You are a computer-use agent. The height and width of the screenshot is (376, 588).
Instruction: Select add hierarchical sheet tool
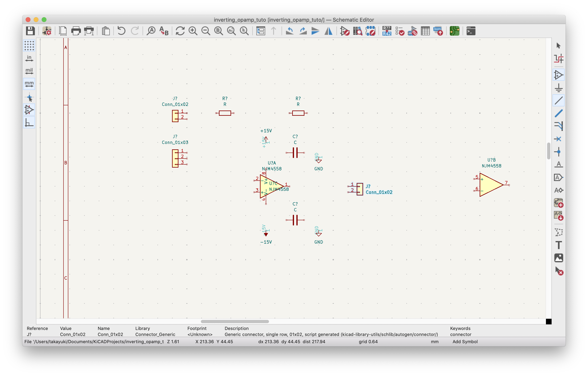point(558,203)
